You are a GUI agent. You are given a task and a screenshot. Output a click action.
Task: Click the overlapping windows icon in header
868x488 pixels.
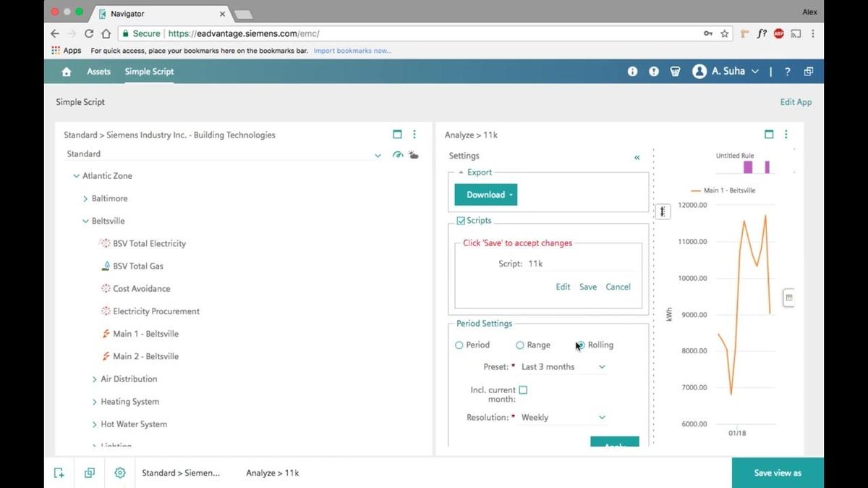(x=809, y=72)
